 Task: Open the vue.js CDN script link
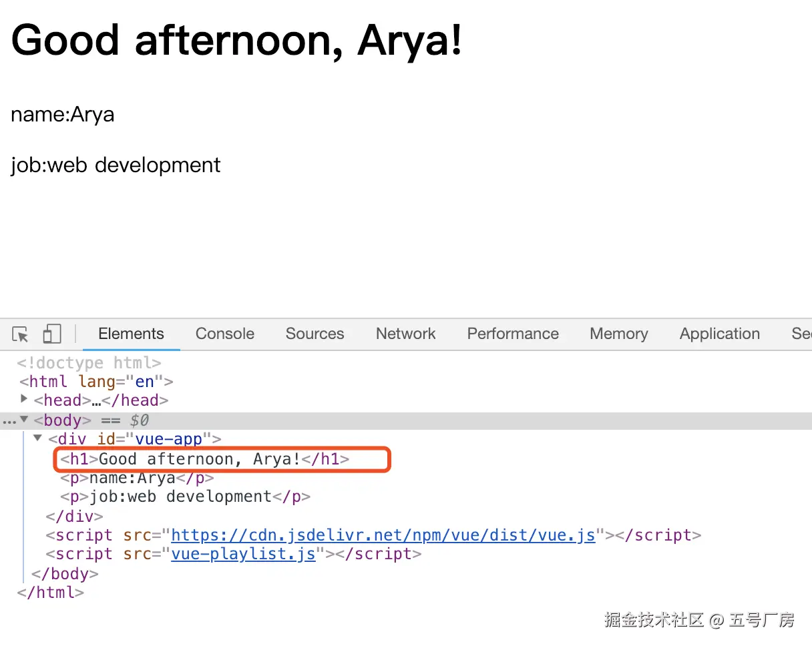pos(383,535)
